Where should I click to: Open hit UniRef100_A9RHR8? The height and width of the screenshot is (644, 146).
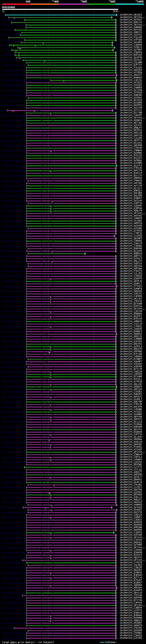[x=131, y=27]
